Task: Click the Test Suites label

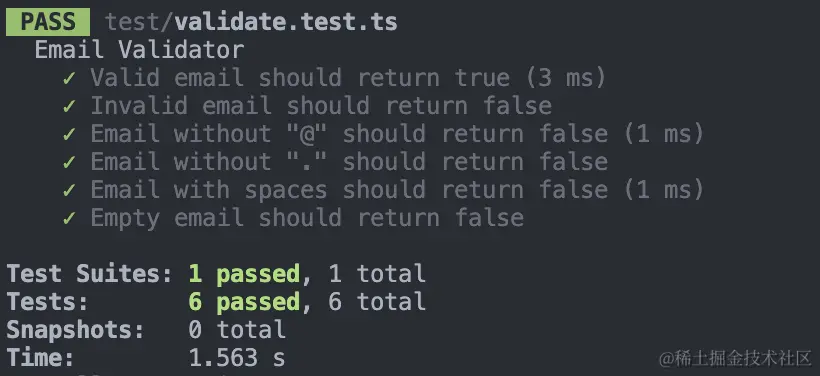Action: [89, 274]
